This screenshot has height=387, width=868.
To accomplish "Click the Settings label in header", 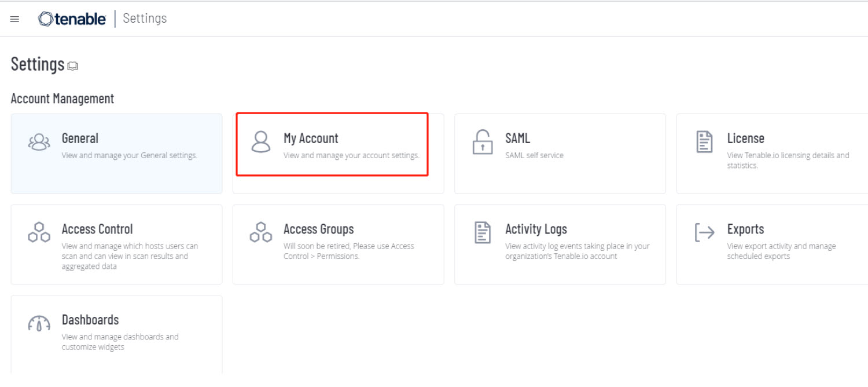I will tap(145, 19).
